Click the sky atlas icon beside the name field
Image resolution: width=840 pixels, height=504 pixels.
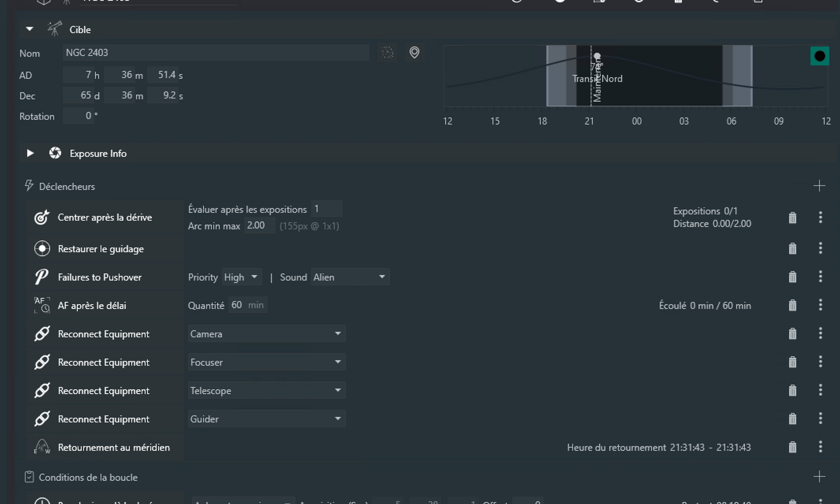tap(388, 53)
